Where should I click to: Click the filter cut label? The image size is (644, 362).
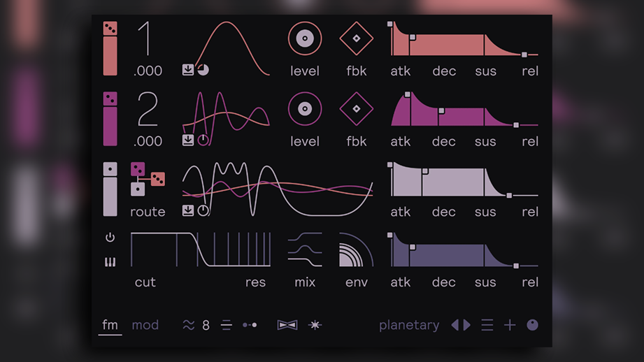pos(145,282)
